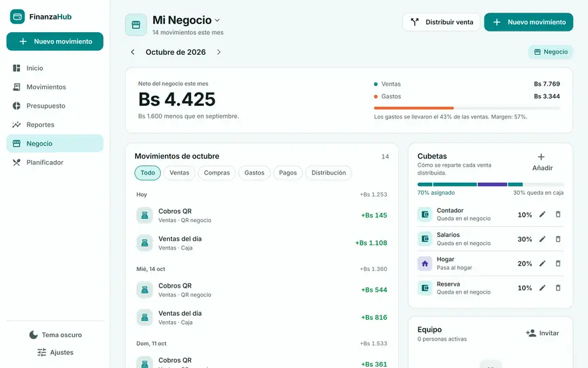Select the Todo filter tab

point(148,173)
